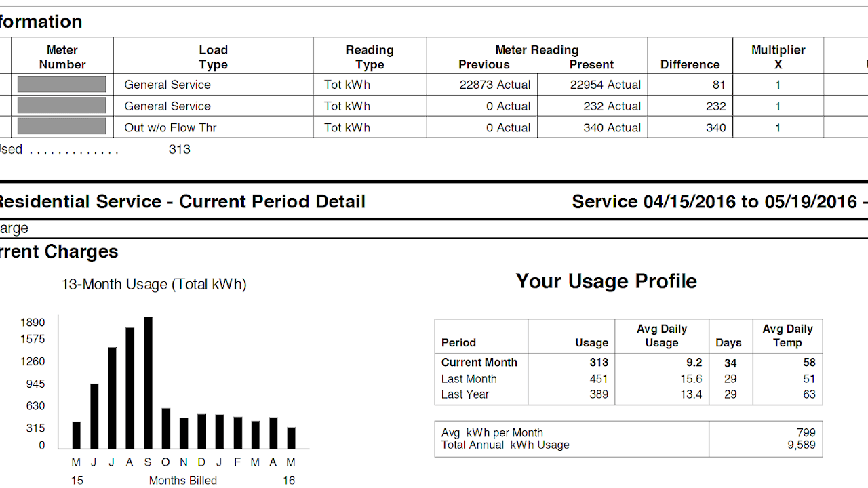
Task: Click the "Previous" sub-header
Action: coord(484,65)
